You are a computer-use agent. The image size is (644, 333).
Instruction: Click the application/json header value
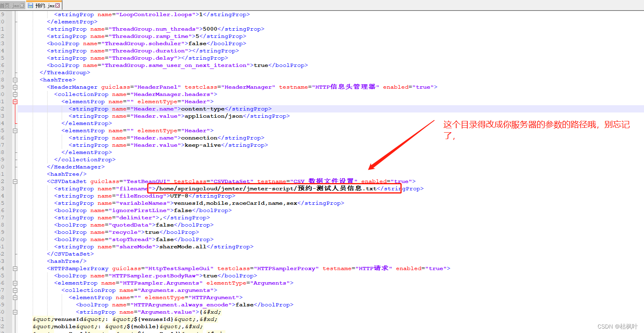[x=214, y=116]
